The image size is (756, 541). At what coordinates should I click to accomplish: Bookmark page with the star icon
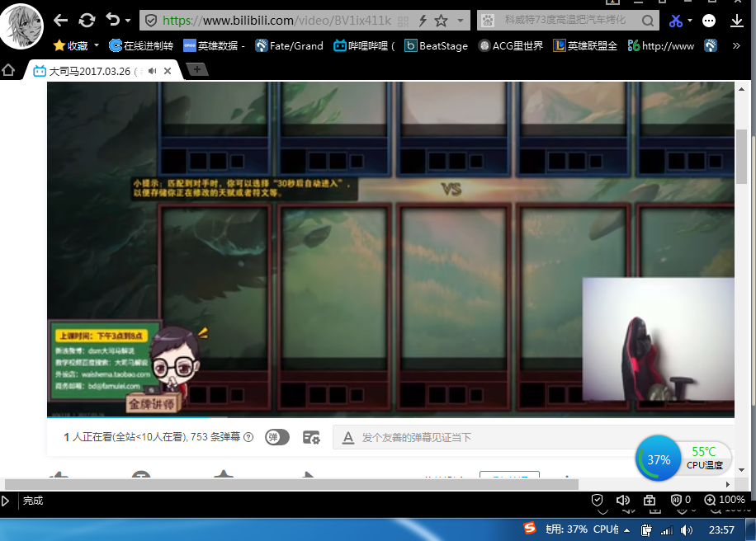(x=441, y=21)
